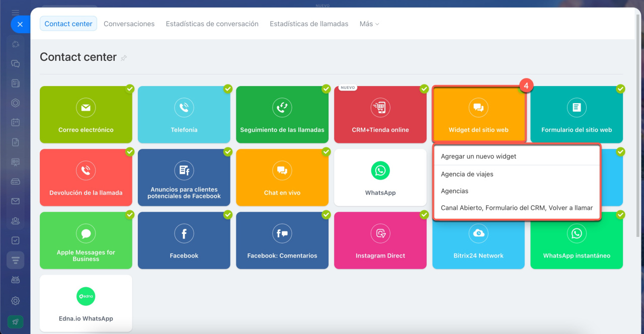Open Anuncios para clientes potenciales de Facebook
Screen dimensions: 644x334
[x=184, y=178]
